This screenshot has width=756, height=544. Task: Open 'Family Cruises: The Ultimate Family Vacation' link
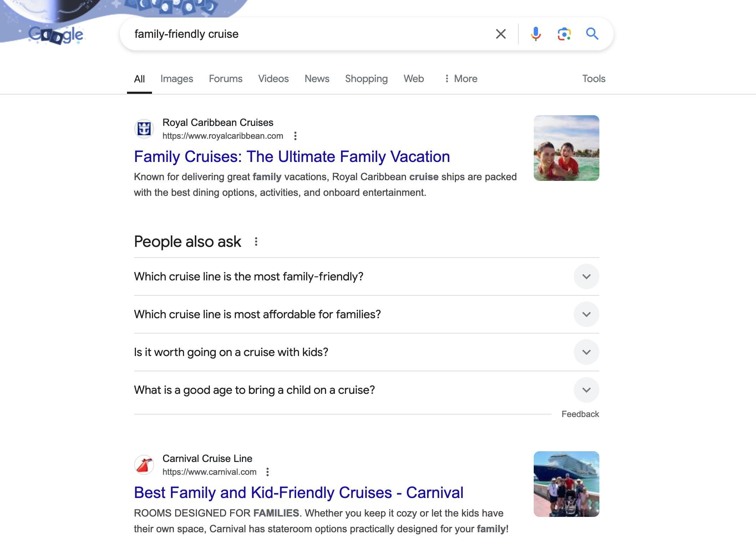point(292,157)
